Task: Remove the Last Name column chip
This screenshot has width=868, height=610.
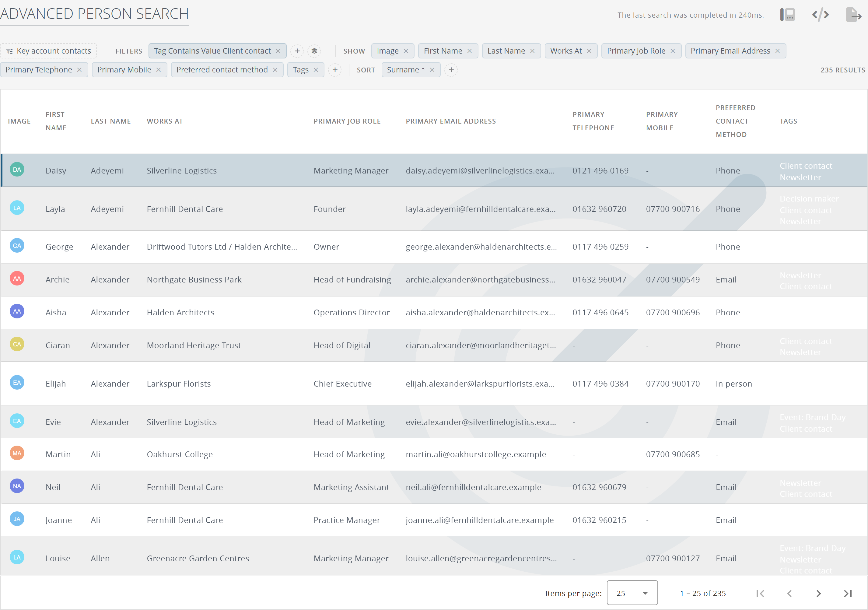Action: pos(532,51)
